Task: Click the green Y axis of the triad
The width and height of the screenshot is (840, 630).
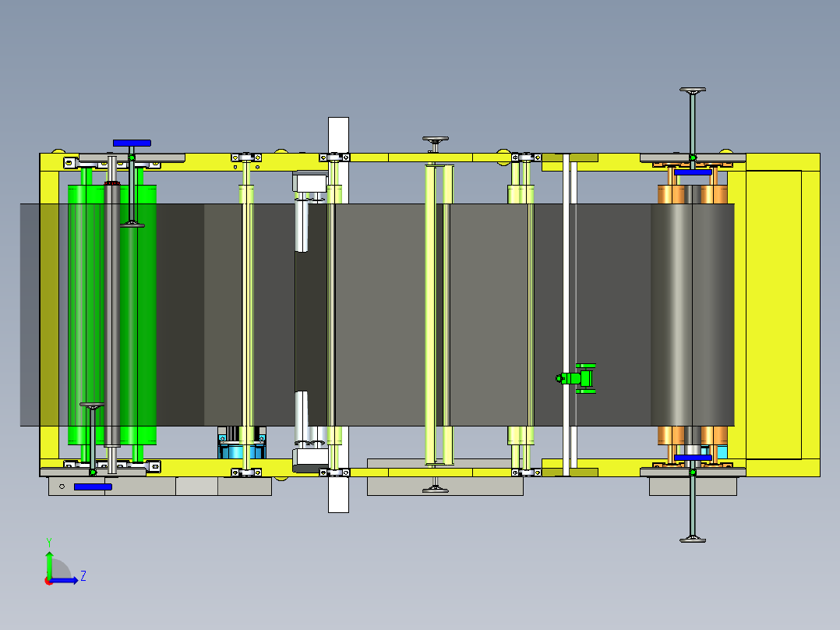Action: click(x=49, y=564)
